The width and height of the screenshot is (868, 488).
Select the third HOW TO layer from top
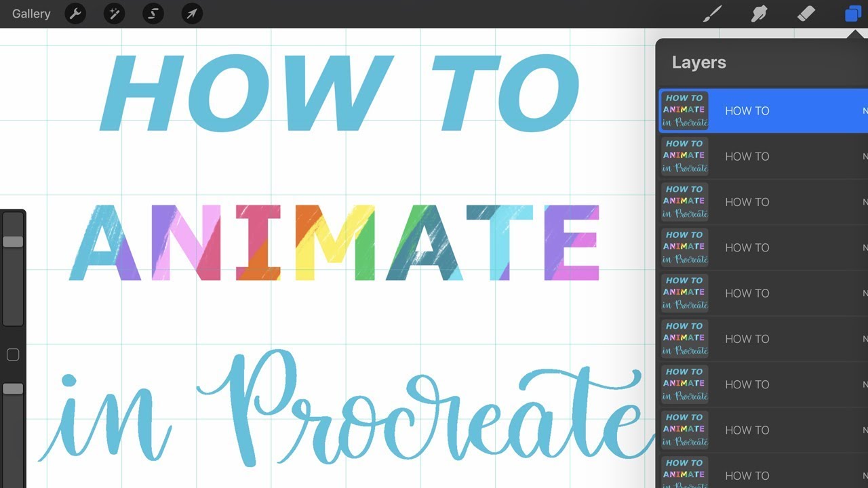click(x=764, y=202)
